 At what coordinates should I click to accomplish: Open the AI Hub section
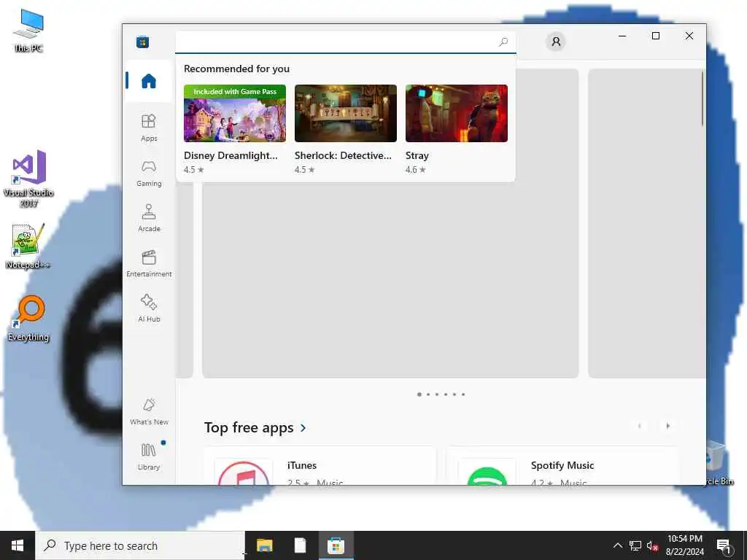149,308
